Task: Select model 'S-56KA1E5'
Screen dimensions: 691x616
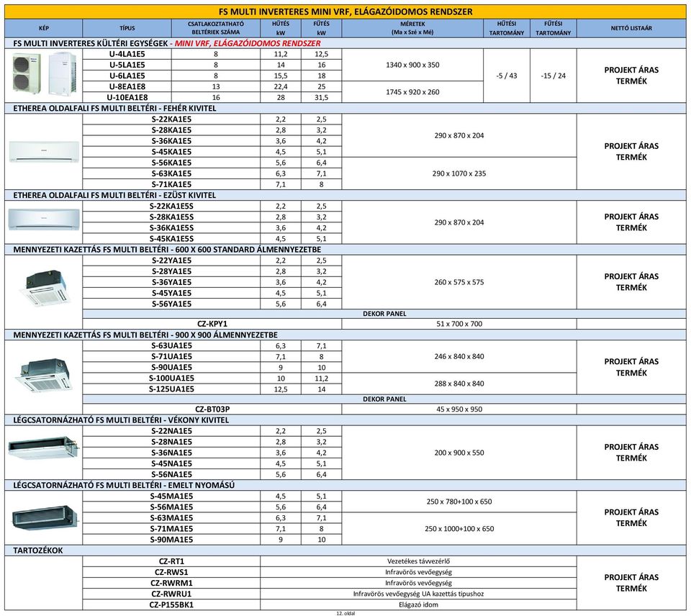Action: coord(171,163)
